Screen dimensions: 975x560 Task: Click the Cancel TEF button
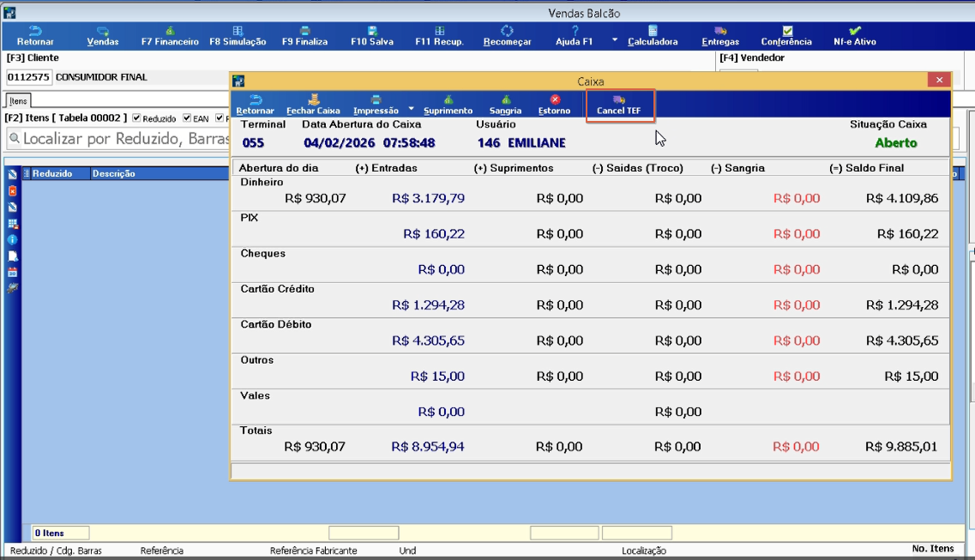pyautogui.click(x=619, y=105)
